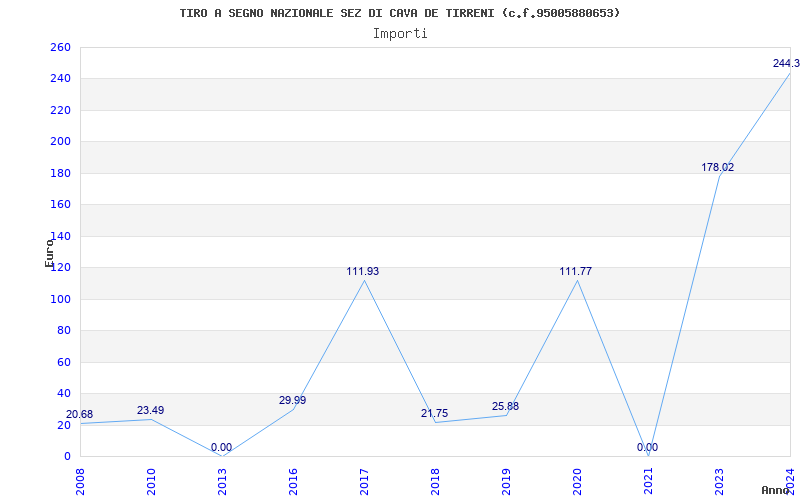The width and height of the screenshot is (800, 500).
Task: Click the 'Anno' x-axis label
Action: [x=776, y=490]
